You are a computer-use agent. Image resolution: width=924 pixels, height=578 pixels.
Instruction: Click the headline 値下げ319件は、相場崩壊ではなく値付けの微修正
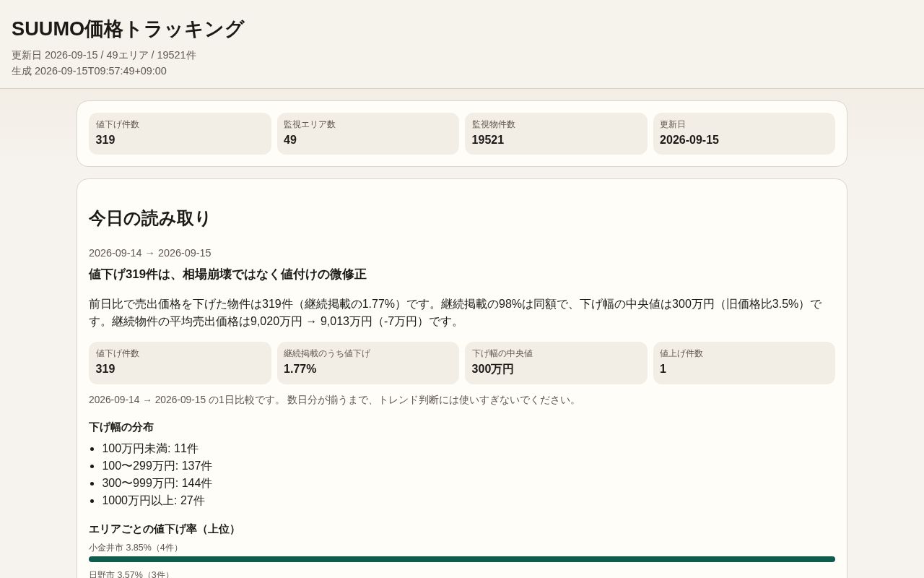pyautogui.click(x=227, y=275)
